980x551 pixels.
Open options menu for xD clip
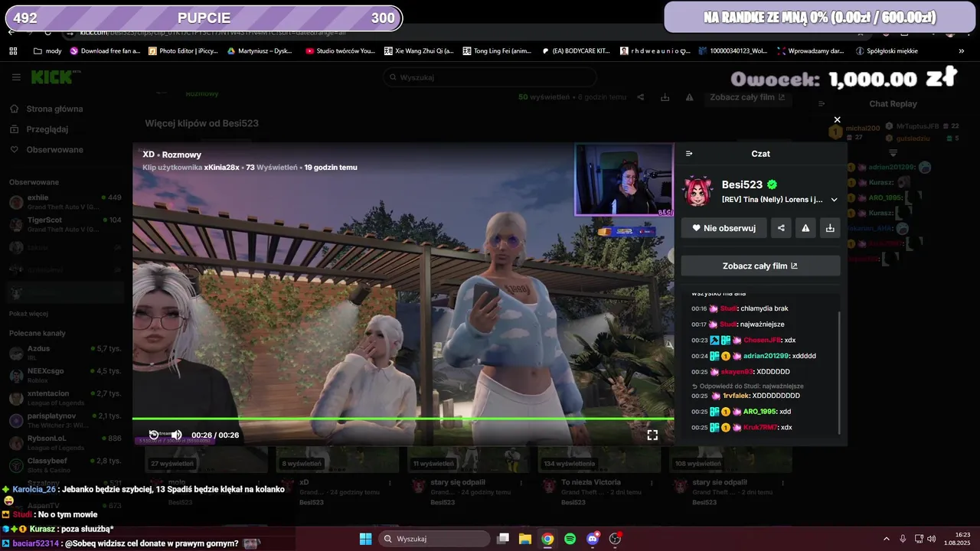pyautogui.click(x=390, y=483)
